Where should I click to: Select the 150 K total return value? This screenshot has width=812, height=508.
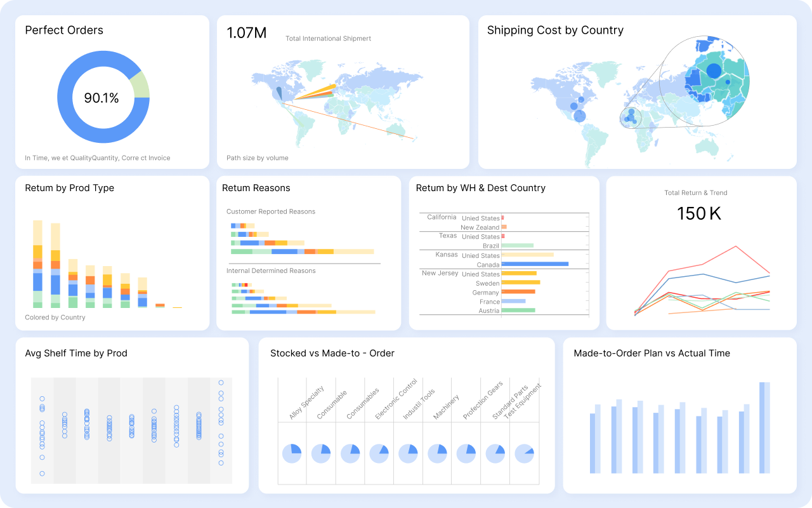(699, 213)
